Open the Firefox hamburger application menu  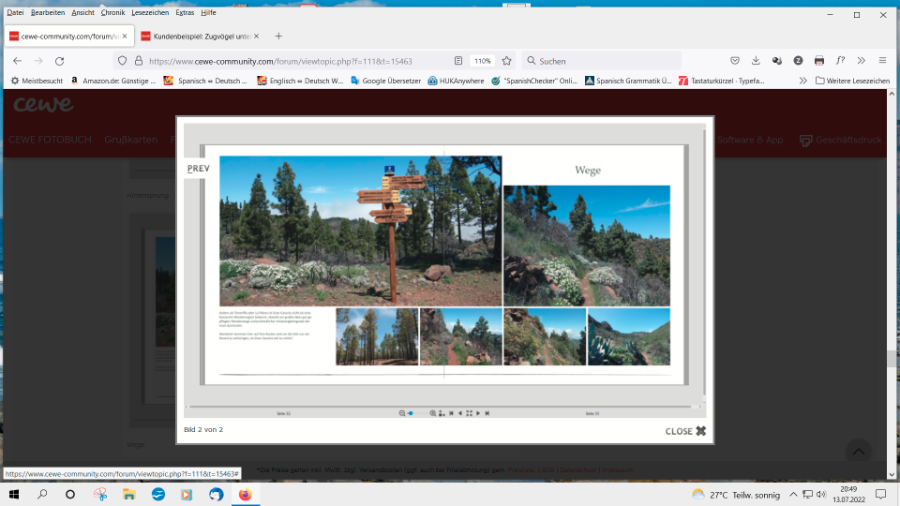pos(882,60)
